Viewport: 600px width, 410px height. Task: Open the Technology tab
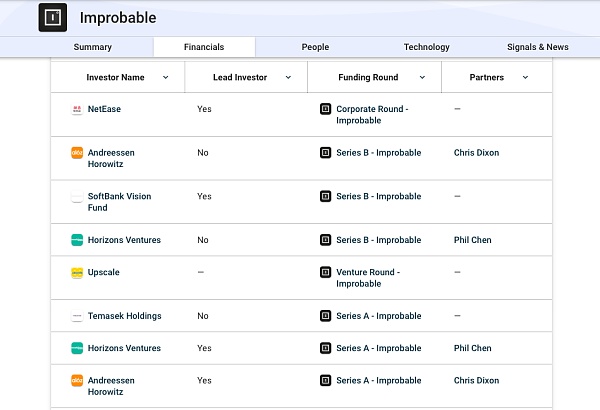click(426, 47)
